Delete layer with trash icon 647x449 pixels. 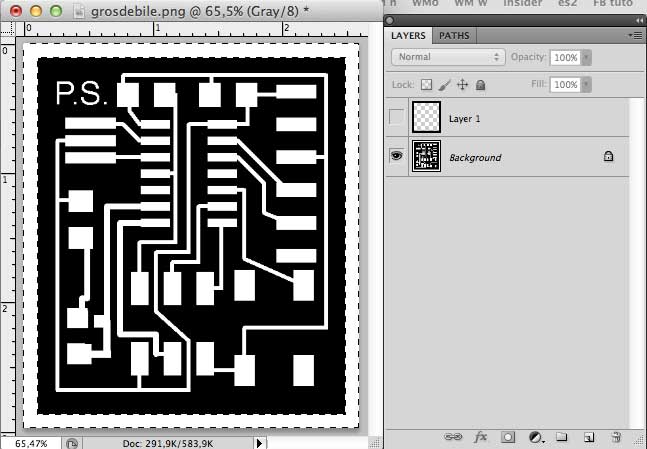[616, 437]
